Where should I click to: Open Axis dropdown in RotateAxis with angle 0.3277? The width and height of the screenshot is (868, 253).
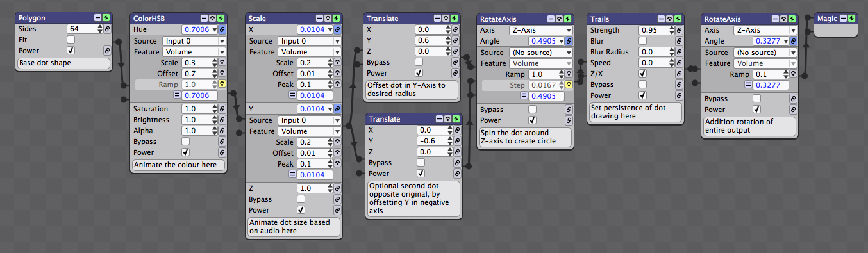point(765,30)
